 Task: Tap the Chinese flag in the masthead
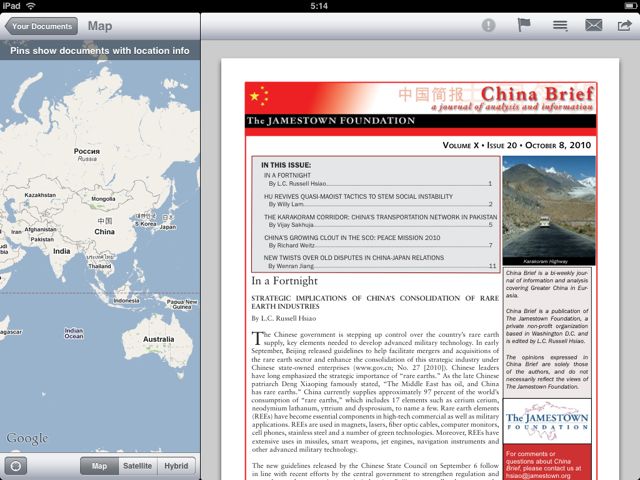pyautogui.click(x=259, y=97)
